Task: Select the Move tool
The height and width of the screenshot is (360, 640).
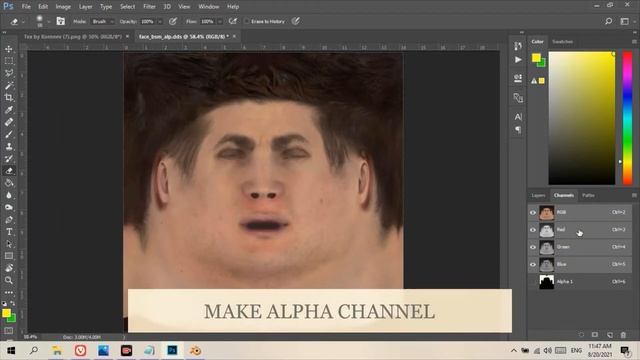Action: [x=9, y=49]
